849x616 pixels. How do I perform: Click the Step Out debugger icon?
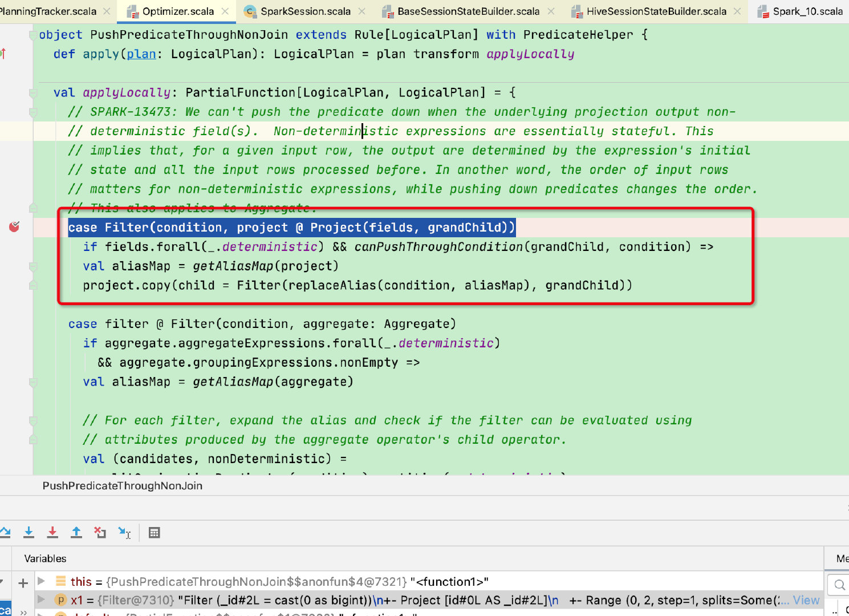[x=76, y=532]
